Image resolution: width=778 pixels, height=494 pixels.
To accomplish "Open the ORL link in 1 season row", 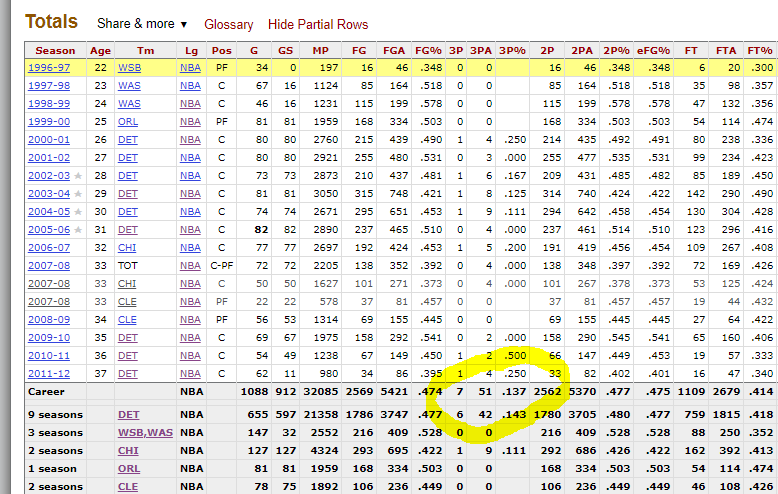I will pos(129,469).
